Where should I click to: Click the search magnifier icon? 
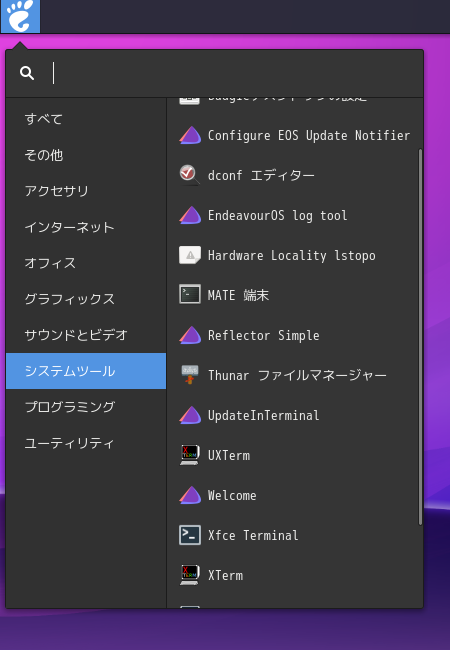pyautogui.click(x=27, y=73)
